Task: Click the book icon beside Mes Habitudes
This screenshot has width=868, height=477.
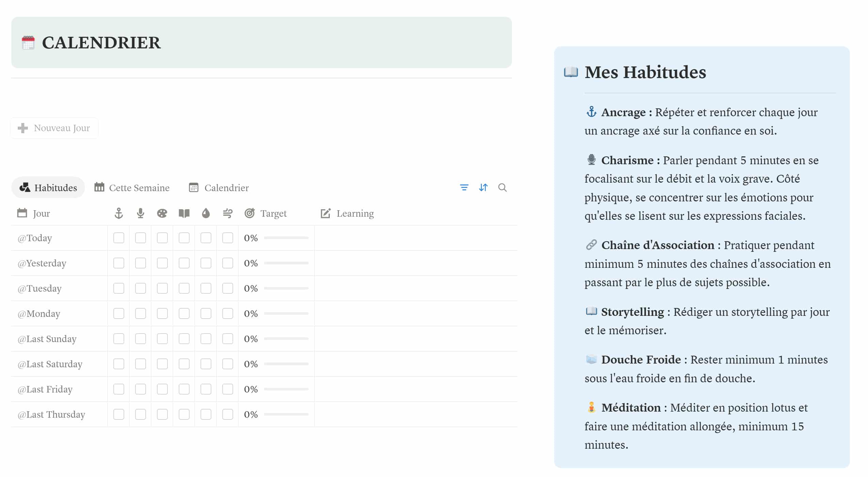Action: 571,72
